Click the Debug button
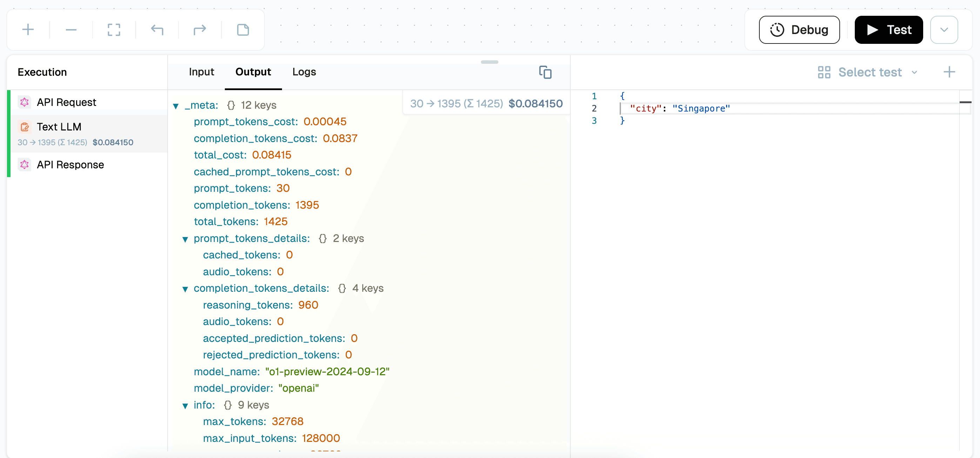The height and width of the screenshot is (458, 980). tap(799, 30)
